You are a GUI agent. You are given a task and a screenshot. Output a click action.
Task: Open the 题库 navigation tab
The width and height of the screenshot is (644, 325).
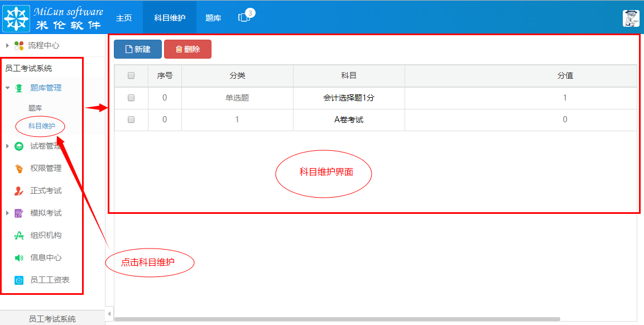tap(213, 17)
